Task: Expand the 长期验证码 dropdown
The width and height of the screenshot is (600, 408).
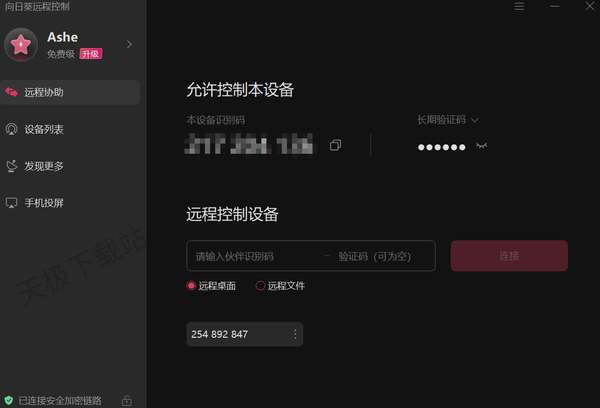Action: pos(448,120)
